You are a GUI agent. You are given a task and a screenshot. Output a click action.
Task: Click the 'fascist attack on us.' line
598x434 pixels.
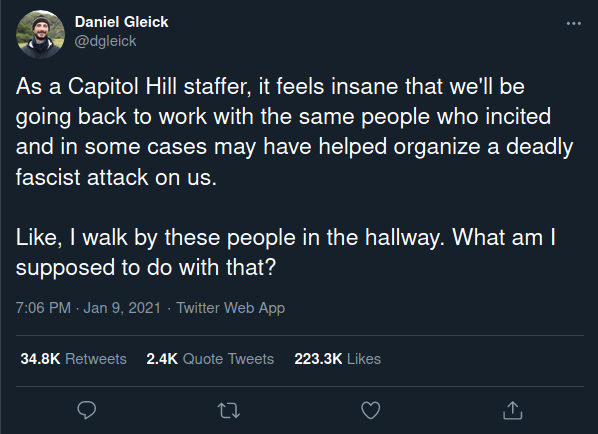pyautogui.click(x=116, y=177)
